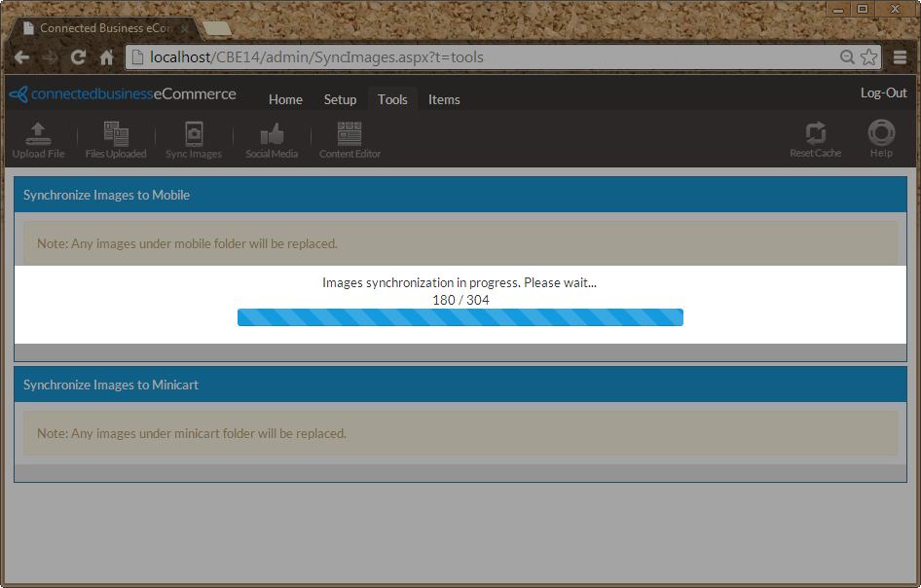Go to the browser home page icon
Image resolution: width=921 pixels, height=588 pixels.
coord(107,57)
